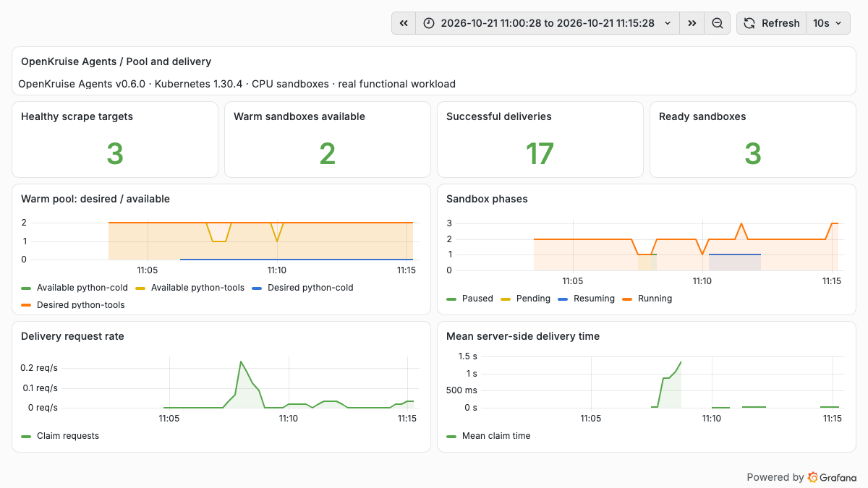The image size is (868, 488).
Task: Open Mean server-side delivery time panel title
Action: click(x=523, y=336)
